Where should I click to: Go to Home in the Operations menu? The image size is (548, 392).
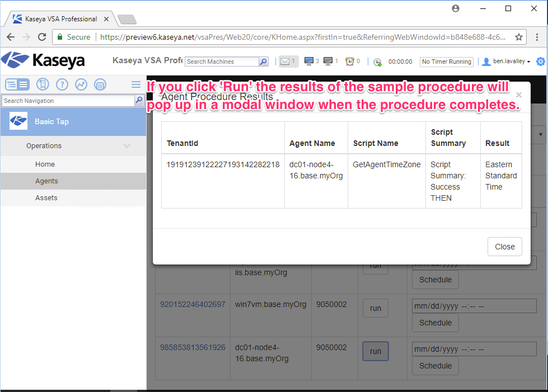pos(45,164)
